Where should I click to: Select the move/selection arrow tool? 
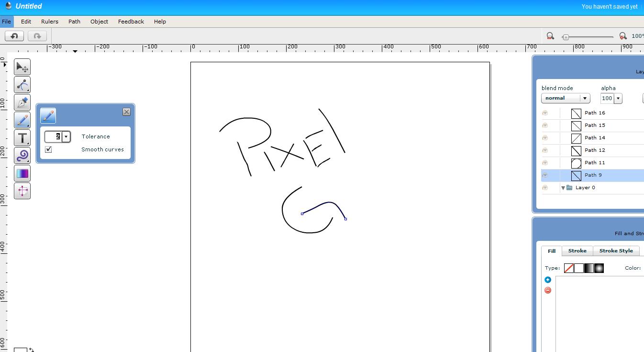click(22, 67)
